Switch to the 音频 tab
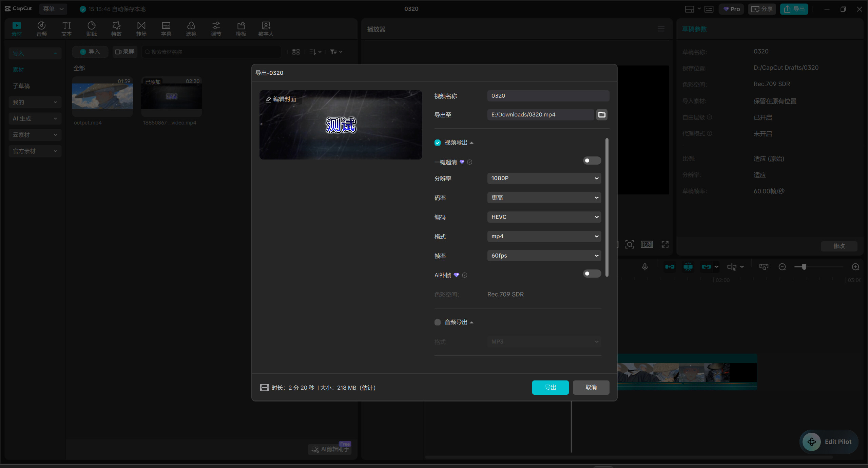 click(x=42, y=29)
